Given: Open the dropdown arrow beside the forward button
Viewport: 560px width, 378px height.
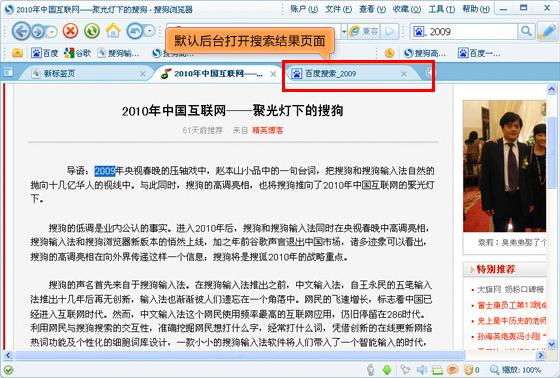Looking at the screenshot, I should 52,32.
